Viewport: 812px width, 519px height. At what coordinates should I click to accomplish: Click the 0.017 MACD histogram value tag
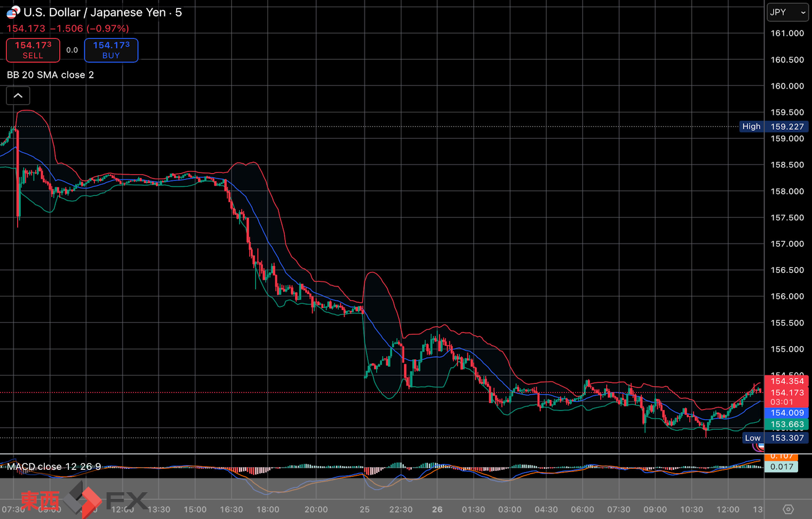[782, 467]
